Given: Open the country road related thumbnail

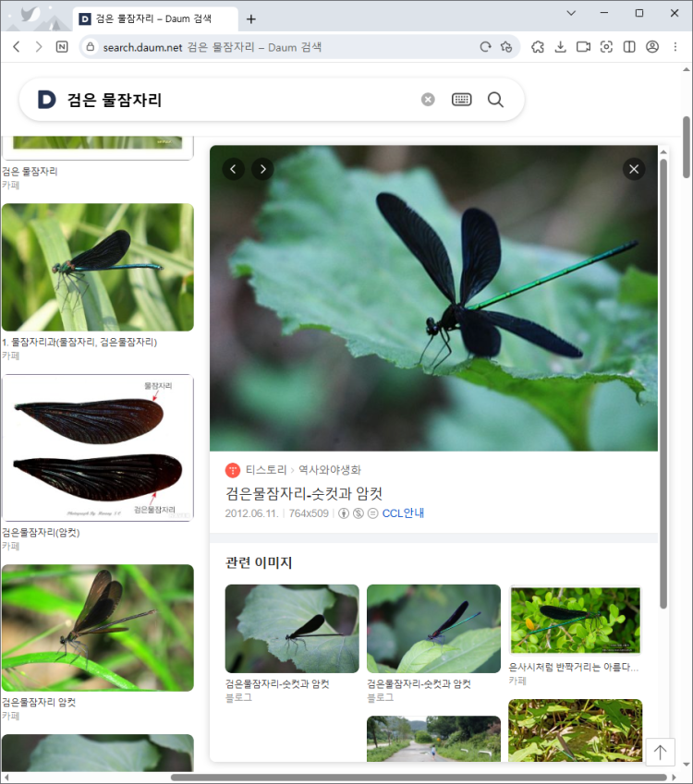Looking at the screenshot, I should (433, 739).
